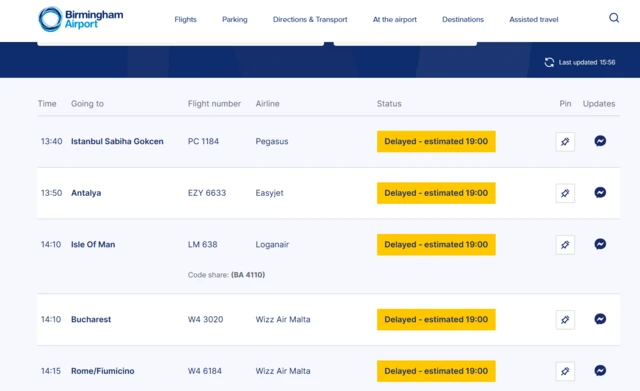Go to Assisted travel
Image resolution: width=640 pixels, height=391 pixels.
pyautogui.click(x=533, y=19)
